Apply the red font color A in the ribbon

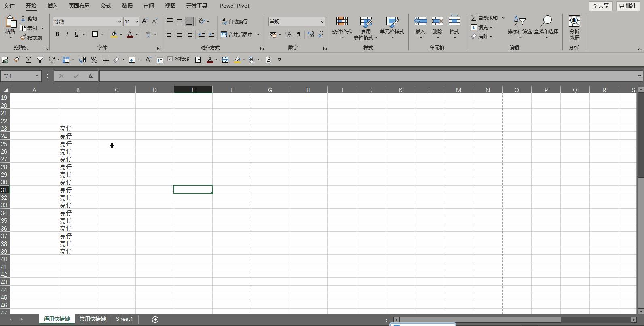[130, 34]
